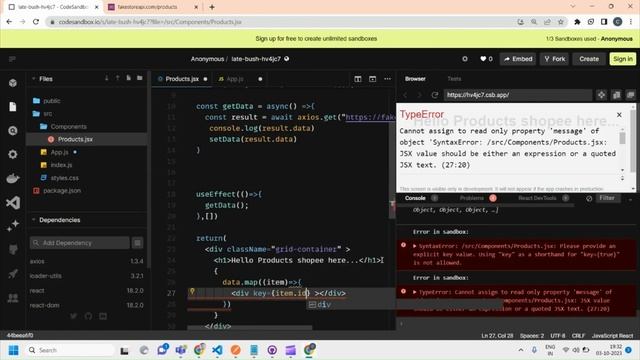This screenshot has height=360, width=640.
Task: Close the TypeError overlay
Action: [x=619, y=115]
